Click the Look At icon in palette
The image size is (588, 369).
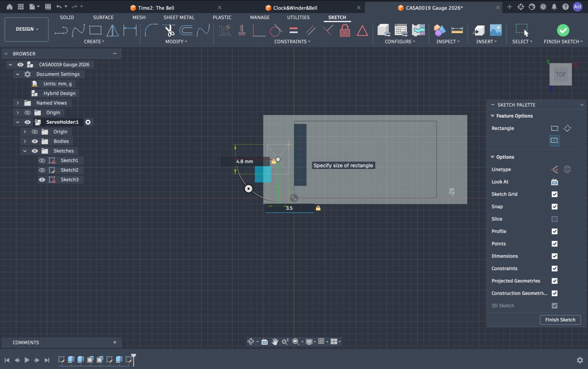(555, 182)
